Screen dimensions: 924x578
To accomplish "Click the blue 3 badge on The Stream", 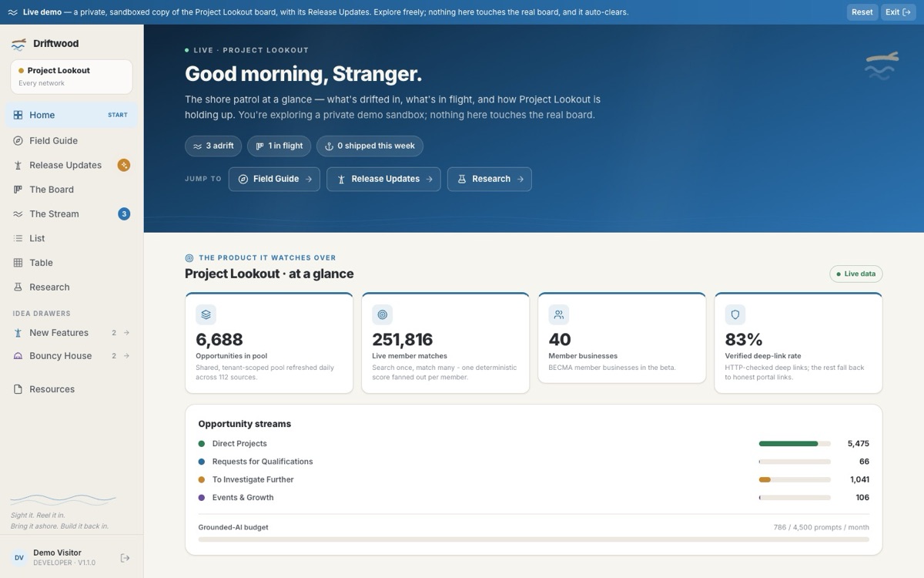I will pyautogui.click(x=124, y=213).
